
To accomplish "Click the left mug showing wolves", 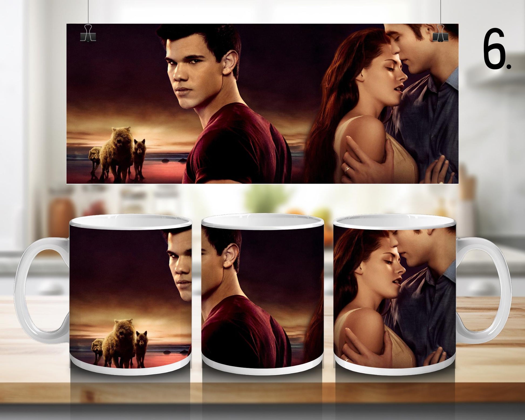I will point(103,294).
